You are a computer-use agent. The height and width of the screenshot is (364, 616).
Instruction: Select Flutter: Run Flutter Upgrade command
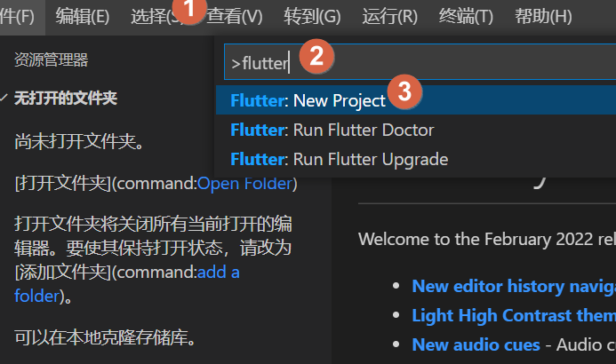(416, 159)
